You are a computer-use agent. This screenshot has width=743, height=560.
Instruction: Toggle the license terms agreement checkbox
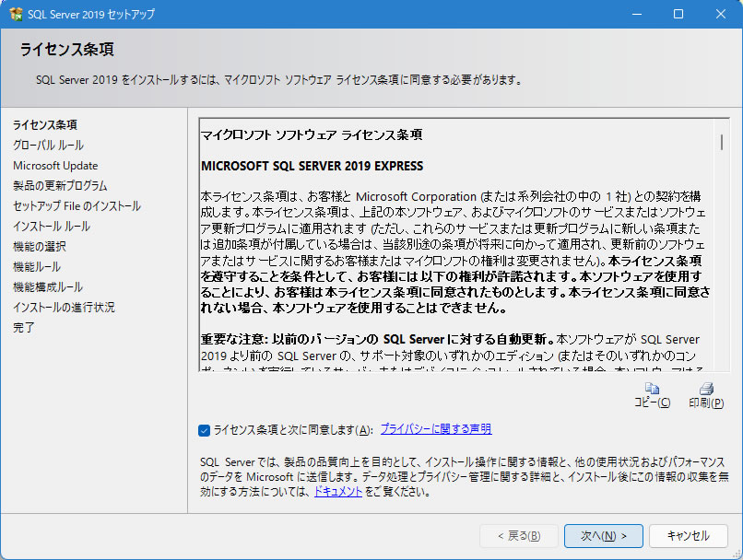click(x=204, y=429)
